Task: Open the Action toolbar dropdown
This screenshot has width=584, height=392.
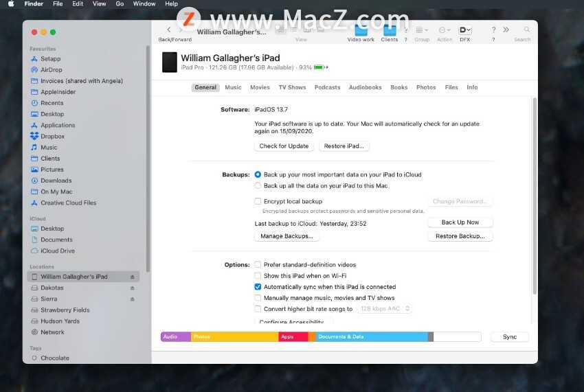Action: 445,30
